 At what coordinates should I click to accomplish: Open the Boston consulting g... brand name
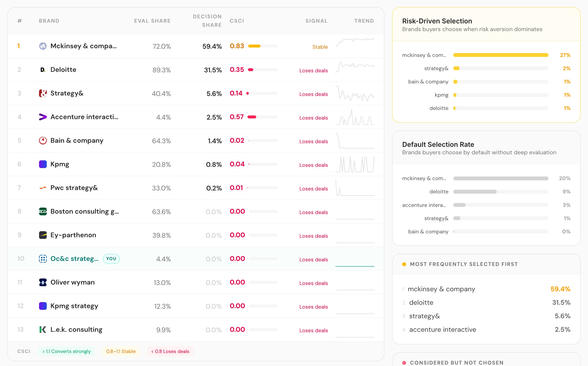click(x=85, y=211)
